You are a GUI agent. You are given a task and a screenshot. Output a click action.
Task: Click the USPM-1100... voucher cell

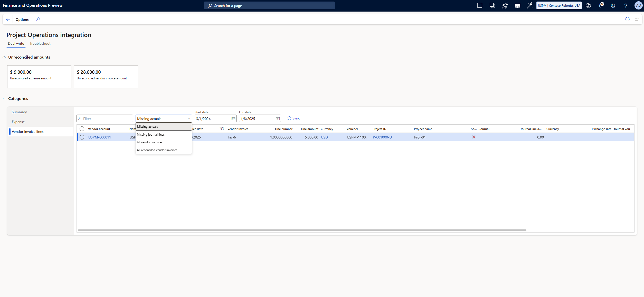(357, 137)
